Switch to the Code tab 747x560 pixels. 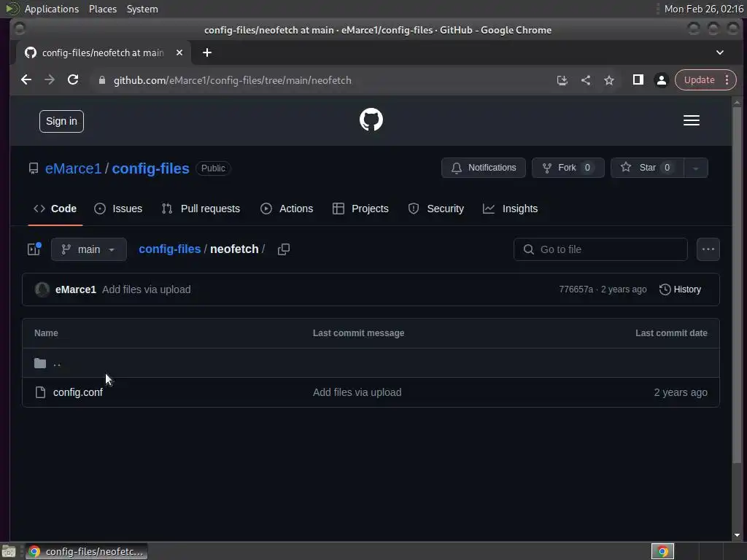coord(55,209)
